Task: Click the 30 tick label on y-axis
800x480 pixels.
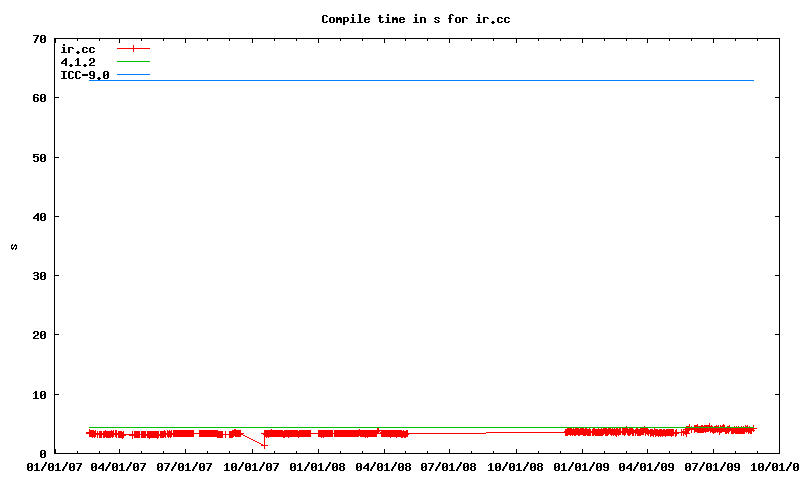Action: point(40,277)
